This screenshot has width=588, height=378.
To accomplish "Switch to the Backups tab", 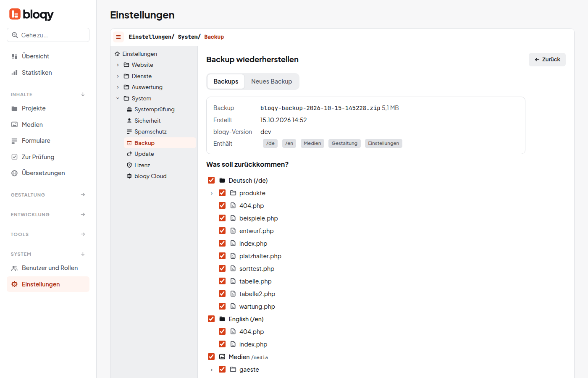I will [226, 81].
